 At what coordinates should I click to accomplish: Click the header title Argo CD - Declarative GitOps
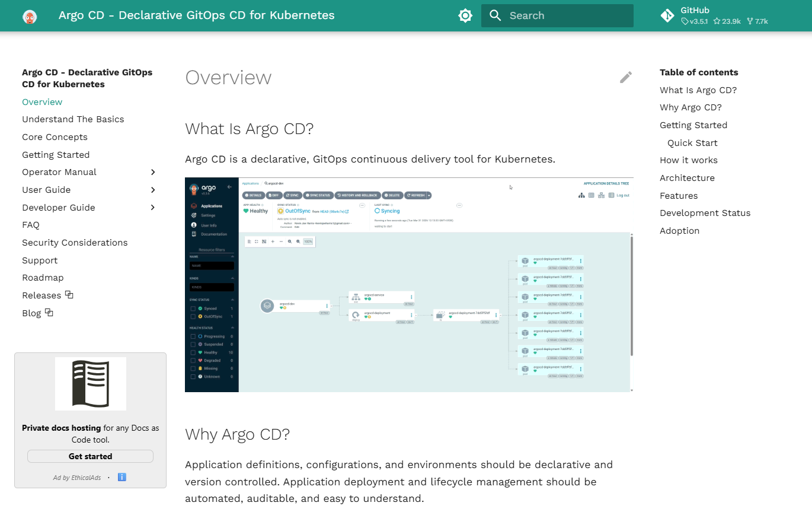coord(197,15)
